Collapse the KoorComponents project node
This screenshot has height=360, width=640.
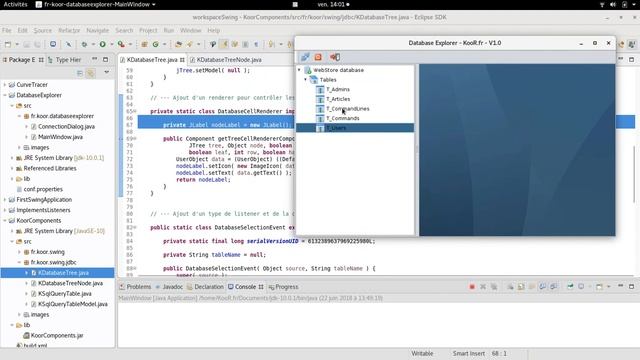point(5,220)
